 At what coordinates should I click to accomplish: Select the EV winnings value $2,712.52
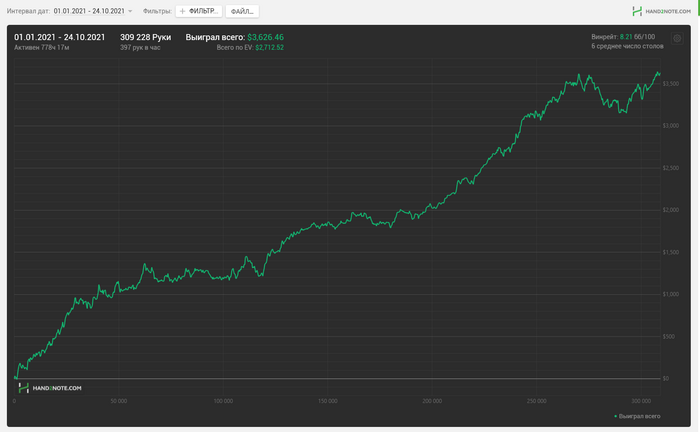(270, 47)
